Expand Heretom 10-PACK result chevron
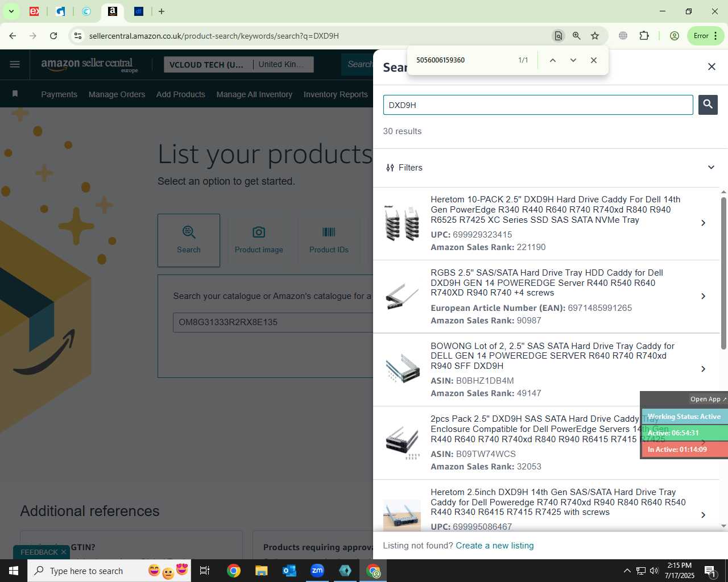728x582 pixels. pyautogui.click(x=704, y=223)
